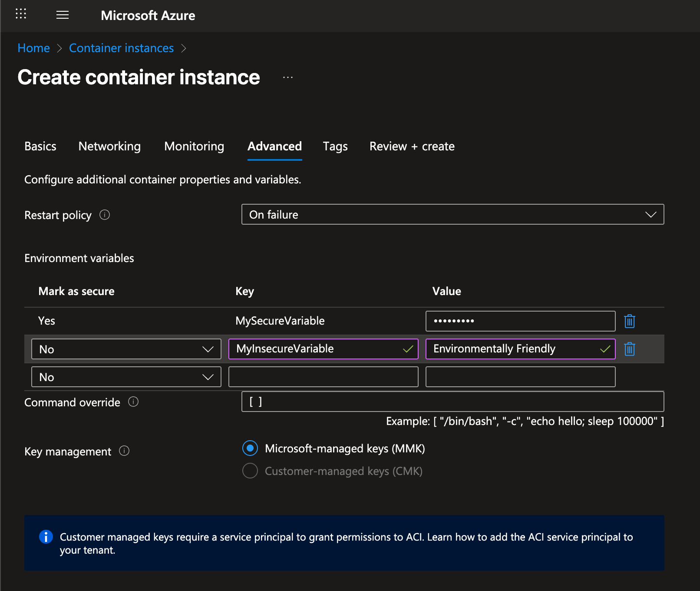The height and width of the screenshot is (591, 700).
Task: Open the hamburger portal menu
Action: click(63, 15)
